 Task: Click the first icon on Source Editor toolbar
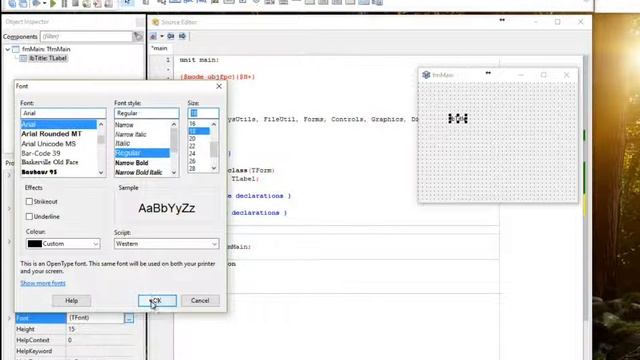[153, 36]
